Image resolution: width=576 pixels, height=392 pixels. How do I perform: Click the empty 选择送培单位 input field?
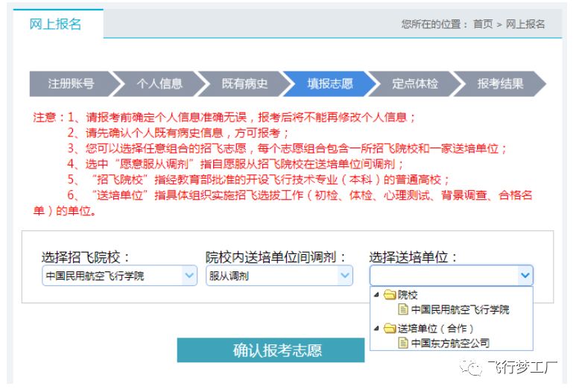click(444, 276)
